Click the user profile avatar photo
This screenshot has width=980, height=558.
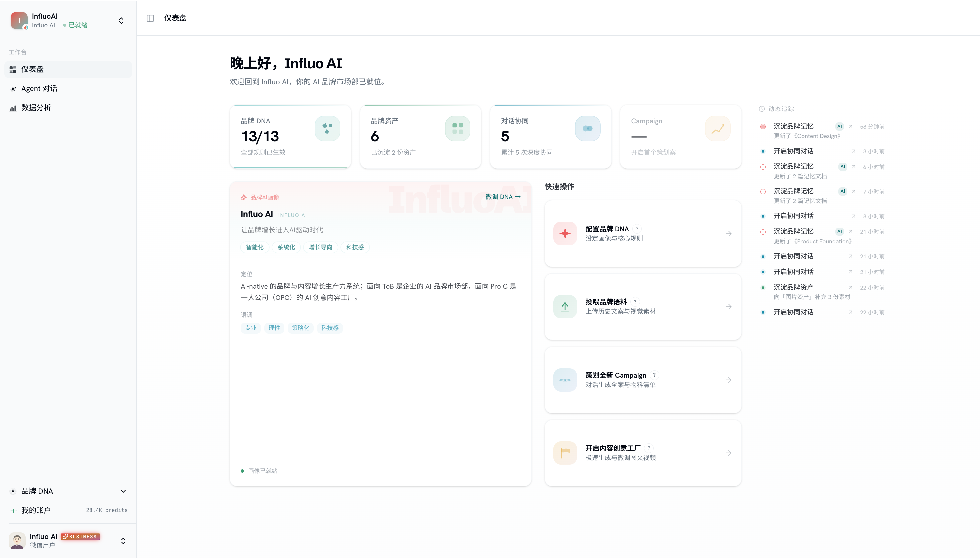click(17, 541)
